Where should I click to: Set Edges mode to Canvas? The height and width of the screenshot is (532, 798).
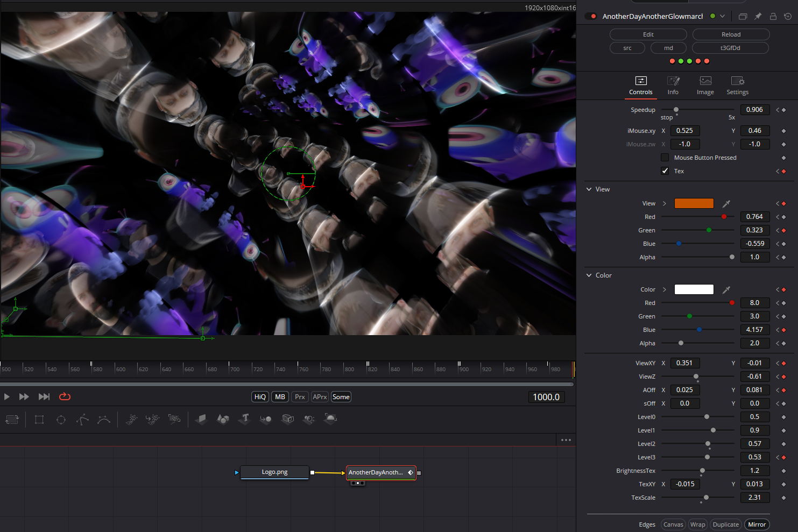click(673, 524)
